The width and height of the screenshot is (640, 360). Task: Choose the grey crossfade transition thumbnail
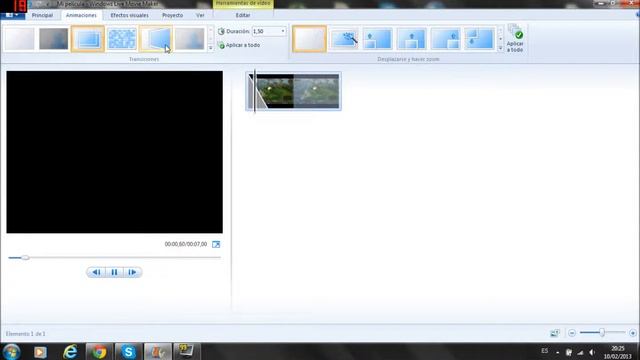(53, 39)
